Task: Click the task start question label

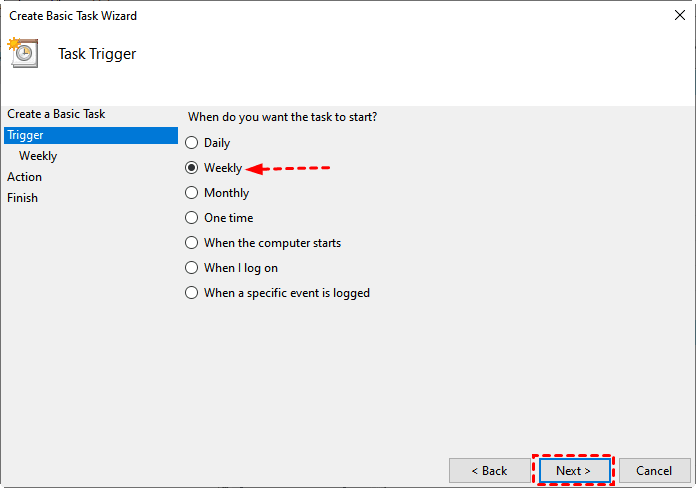Action: click(x=283, y=117)
